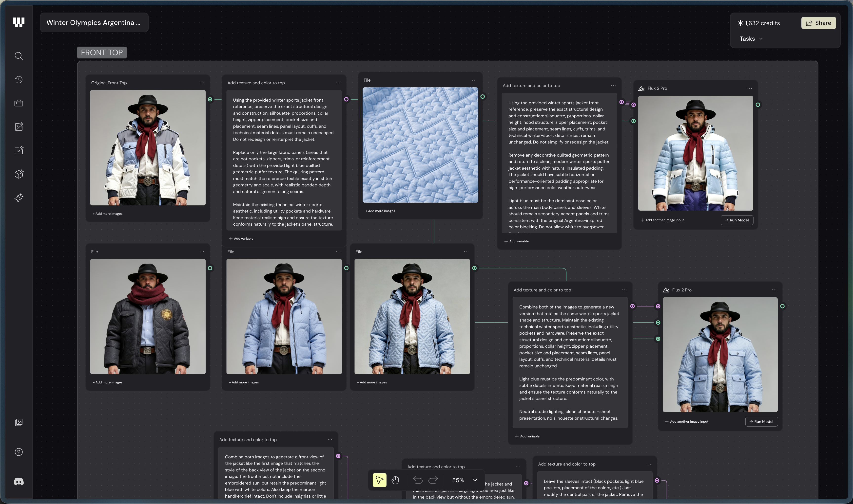Viewport: 853px width, 504px height.
Task: Open the toolbox briefcase icon
Action: click(19, 103)
